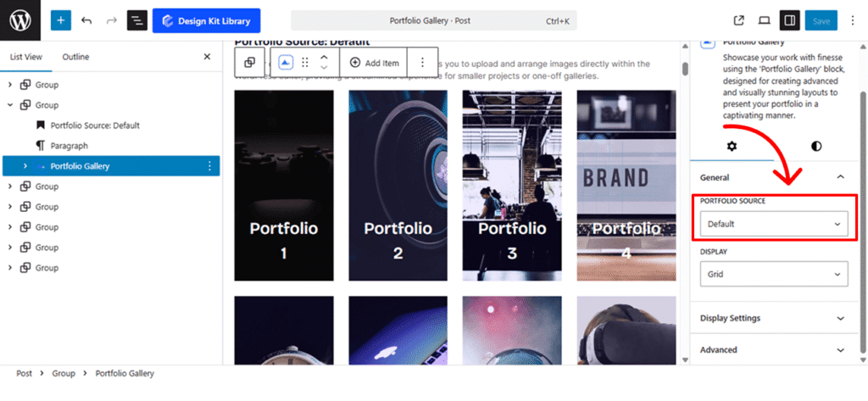868x401 pixels.
Task: Toggle the settings sidebar panel icon
Action: (x=789, y=20)
